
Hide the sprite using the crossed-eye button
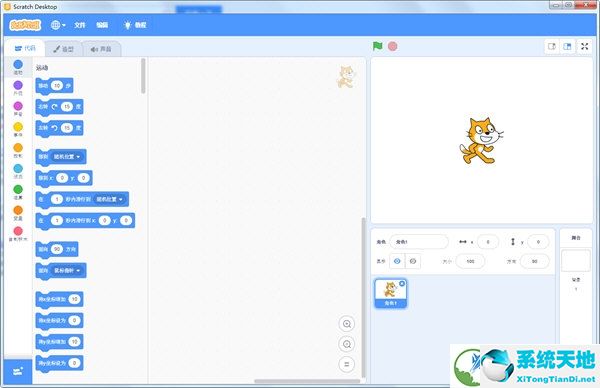coord(412,261)
